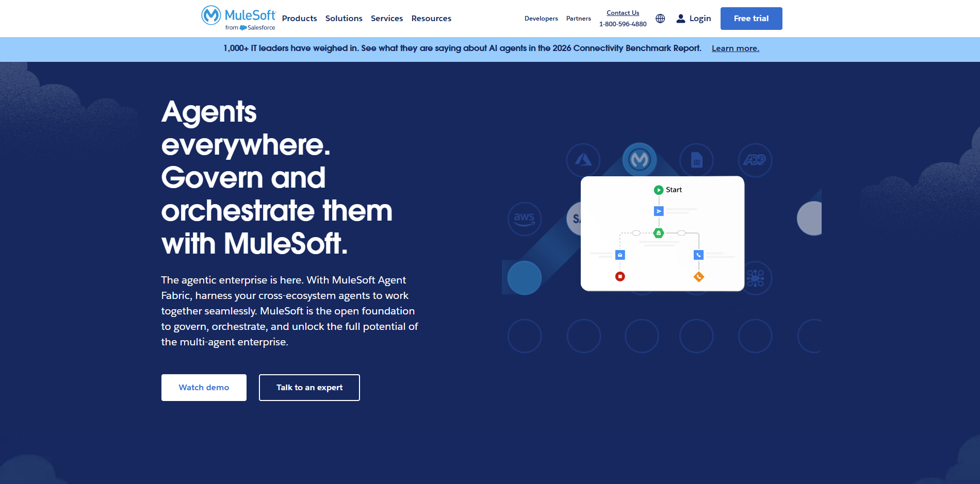Open the Solutions dropdown menu
This screenshot has width=980, height=484.
pyautogui.click(x=344, y=18)
